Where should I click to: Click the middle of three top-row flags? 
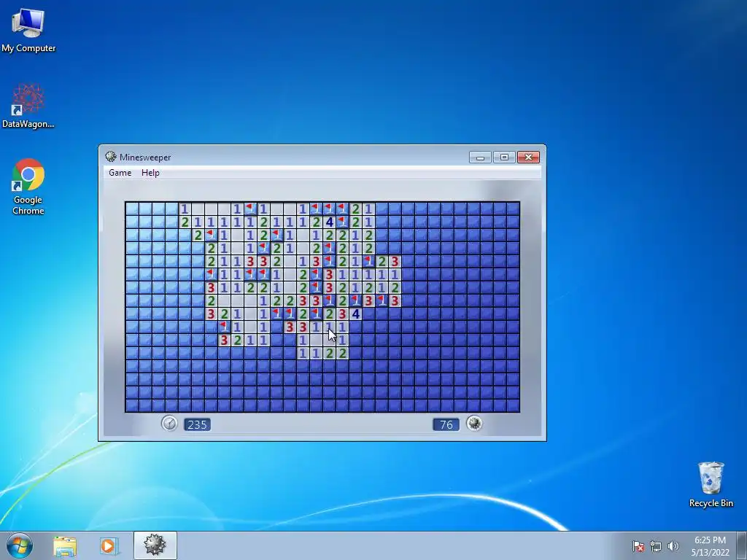[x=329, y=209]
